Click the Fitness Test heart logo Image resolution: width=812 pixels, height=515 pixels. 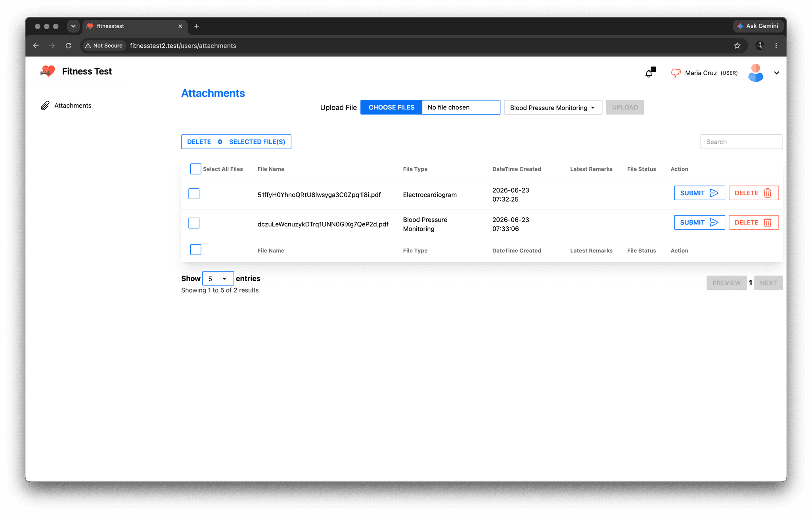click(48, 71)
